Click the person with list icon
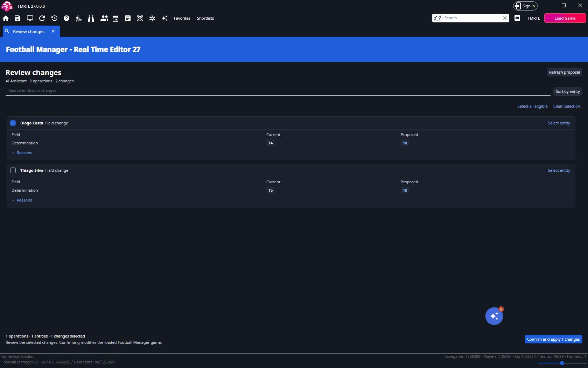This screenshot has width=588, height=368. tap(79, 18)
